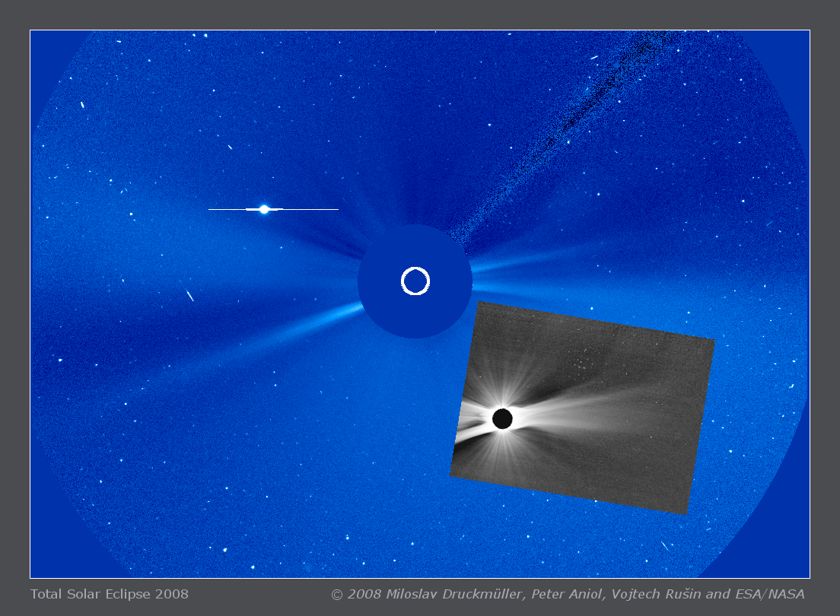The width and height of the screenshot is (840, 616).
Task: Click the bright star near the bottom-left area
Action: click(x=225, y=549)
